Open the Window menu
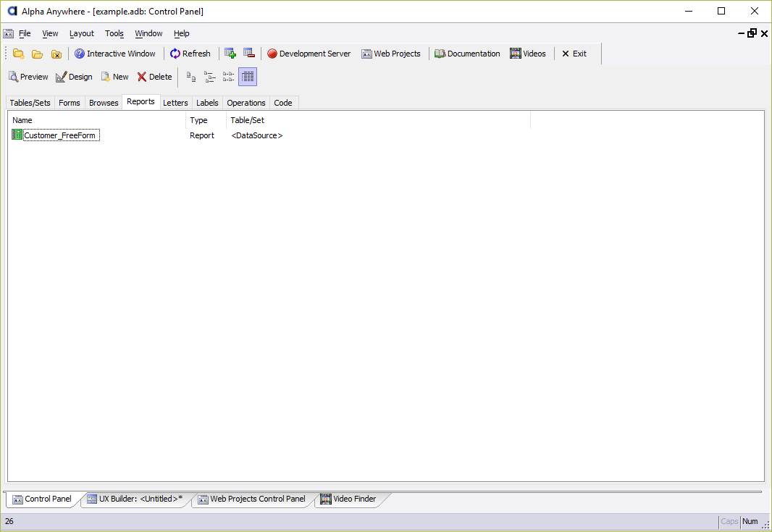Image resolution: width=772 pixels, height=532 pixels. point(148,33)
